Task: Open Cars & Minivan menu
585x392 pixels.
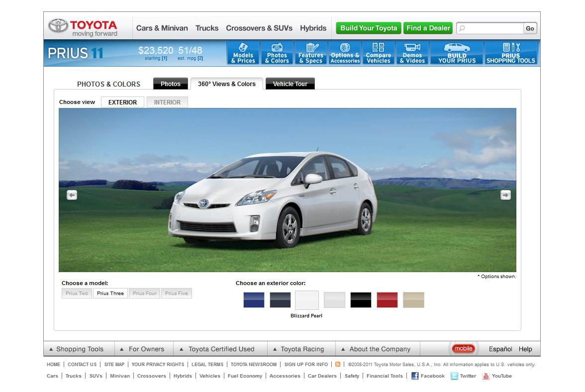Action: 162,28
